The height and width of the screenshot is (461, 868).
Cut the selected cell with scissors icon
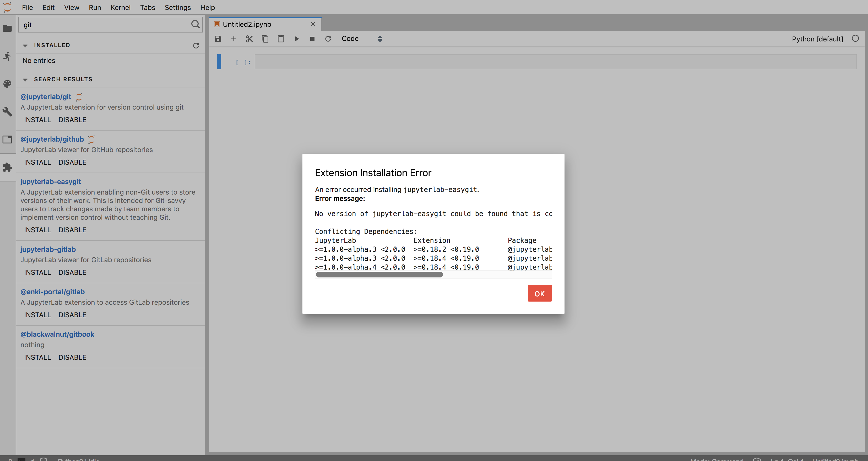pyautogui.click(x=249, y=39)
